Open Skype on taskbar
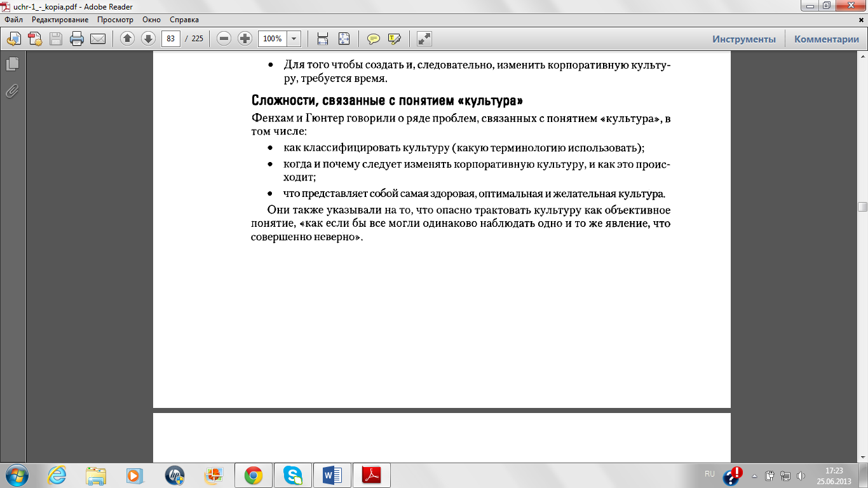The height and width of the screenshot is (488, 868). coord(293,475)
